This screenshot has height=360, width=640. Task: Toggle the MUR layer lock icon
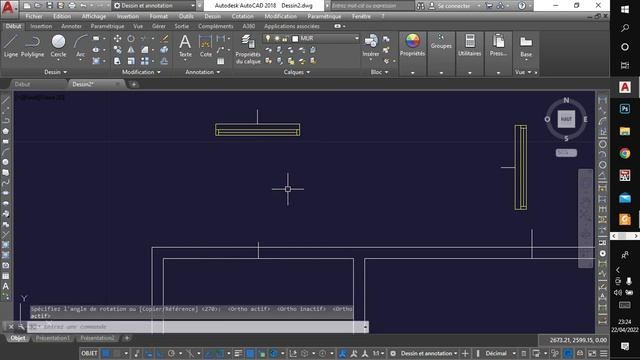[285, 38]
